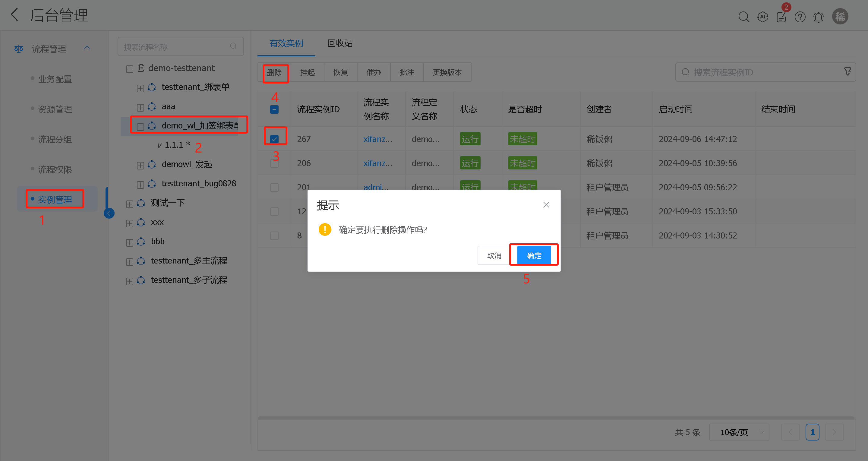Open notifications bell icon
The image size is (868, 461).
[819, 17]
